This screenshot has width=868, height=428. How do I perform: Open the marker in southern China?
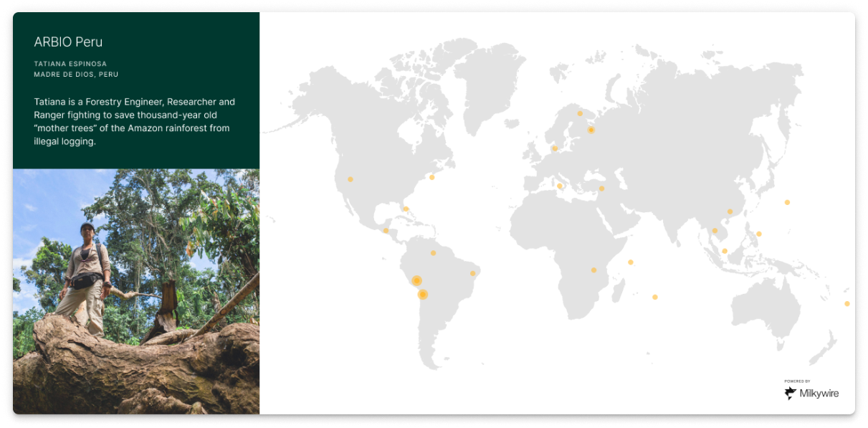click(x=730, y=211)
